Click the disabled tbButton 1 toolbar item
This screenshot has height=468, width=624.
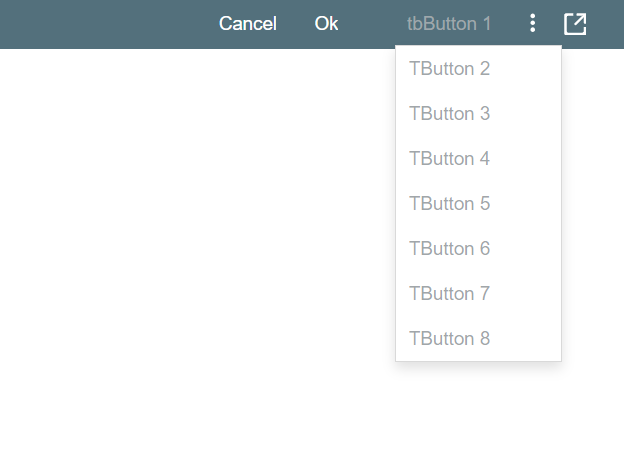[449, 24]
